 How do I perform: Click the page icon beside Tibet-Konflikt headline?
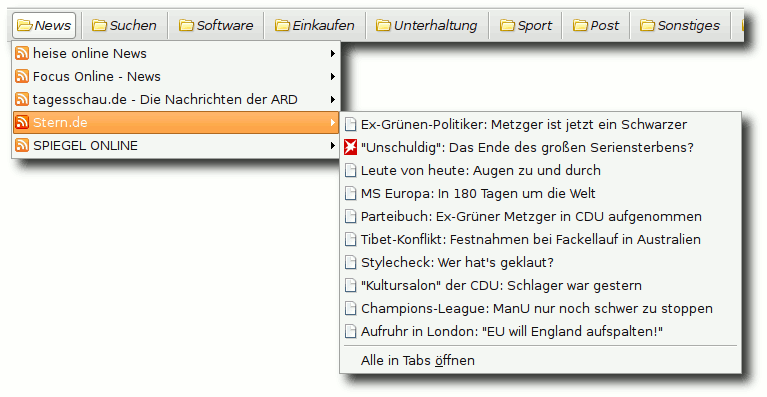click(x=351, y=239)
